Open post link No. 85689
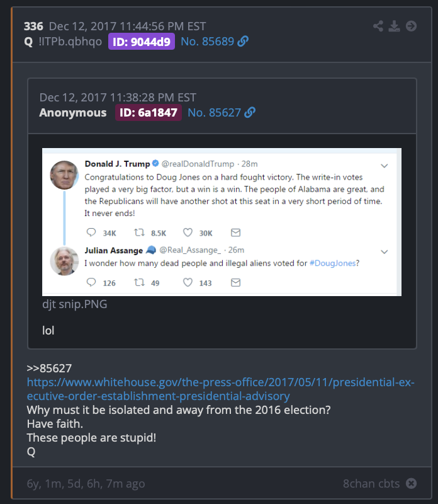This screenshot has width=438, height=504. coord(208,41)
